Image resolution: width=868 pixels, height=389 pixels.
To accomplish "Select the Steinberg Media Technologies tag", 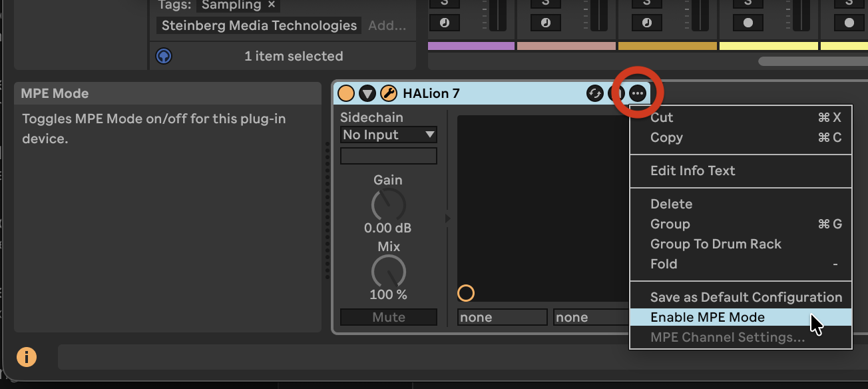I will pyautogui.click(x=260, y=26).
